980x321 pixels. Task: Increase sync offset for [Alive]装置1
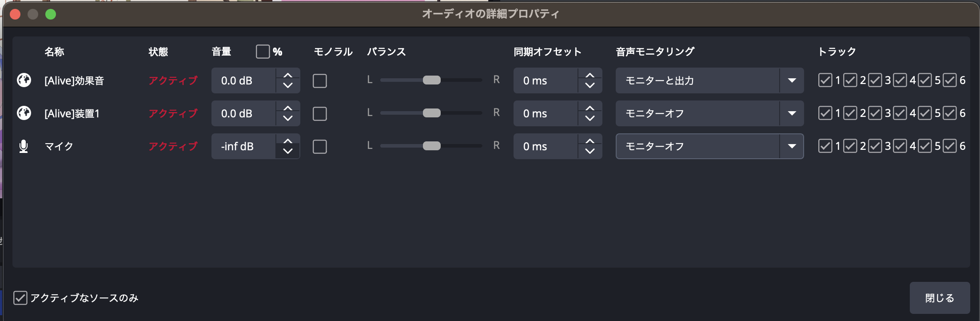point(590,108)
